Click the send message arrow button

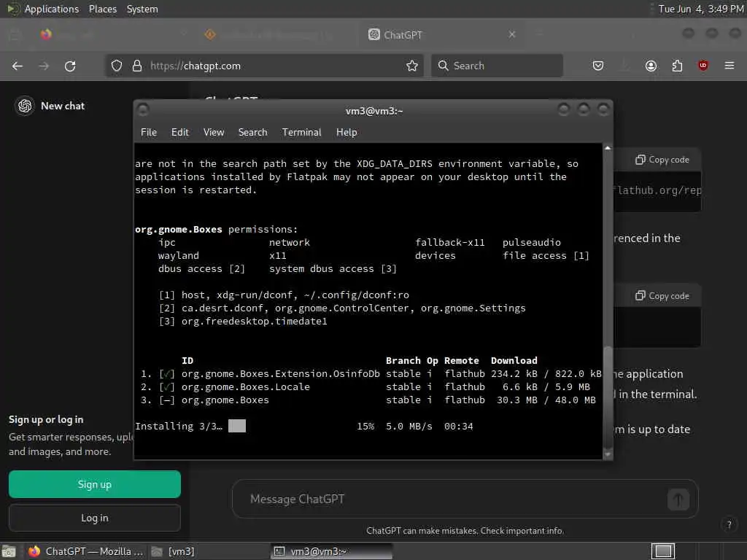(678, 499)
